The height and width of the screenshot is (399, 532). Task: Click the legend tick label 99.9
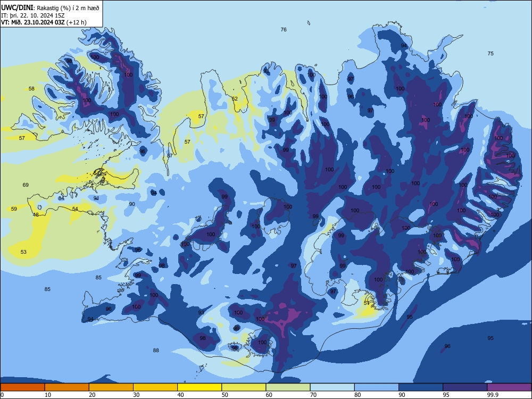tap(493, 395)
